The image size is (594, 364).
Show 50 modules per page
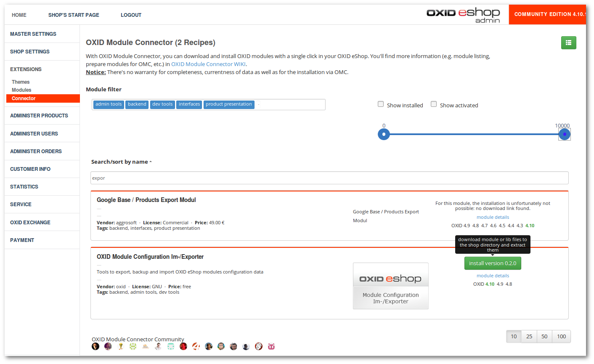pos(544,336)
